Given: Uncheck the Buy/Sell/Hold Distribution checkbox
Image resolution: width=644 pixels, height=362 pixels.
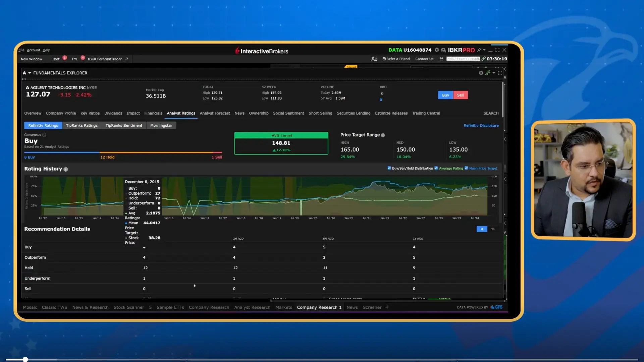Looking at the screenshot, I should point(389,168).
